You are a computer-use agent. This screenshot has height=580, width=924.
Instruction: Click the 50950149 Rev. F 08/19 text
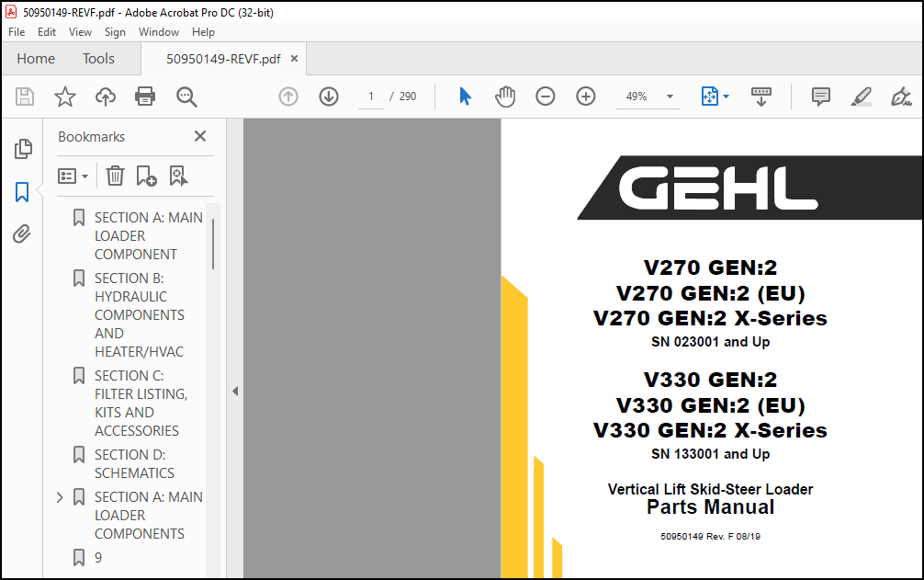pyautogui.click(x=710, y=537)
